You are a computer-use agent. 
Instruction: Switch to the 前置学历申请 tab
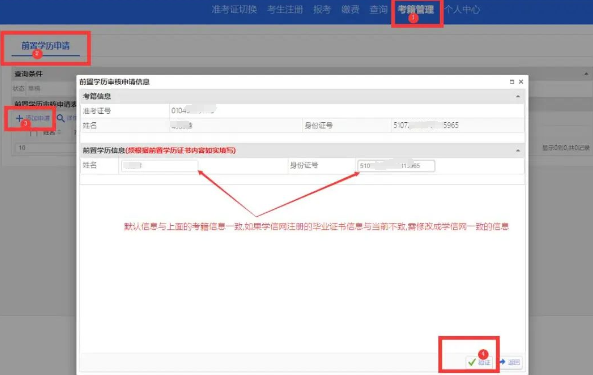[x=45, y=46]
